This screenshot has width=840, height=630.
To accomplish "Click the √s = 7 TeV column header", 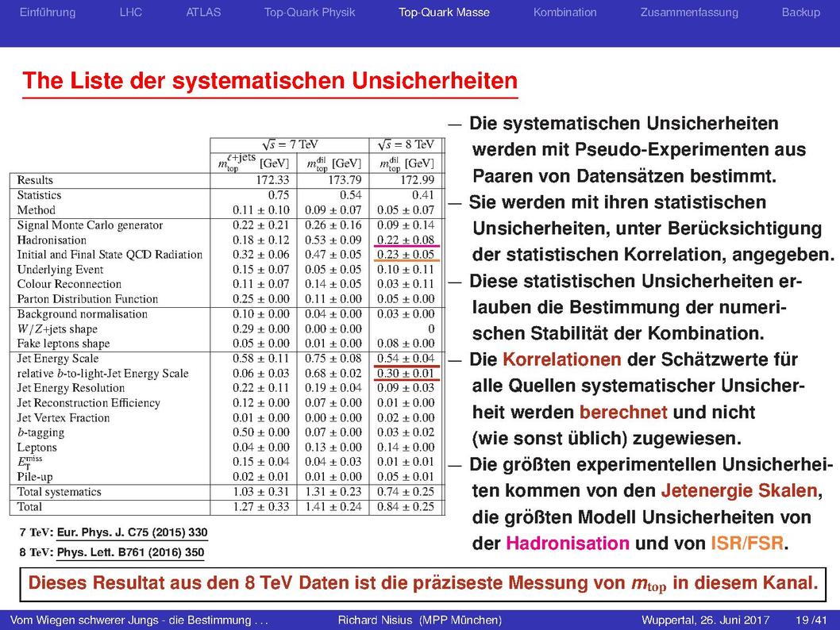I will click(x=290, y=145).
